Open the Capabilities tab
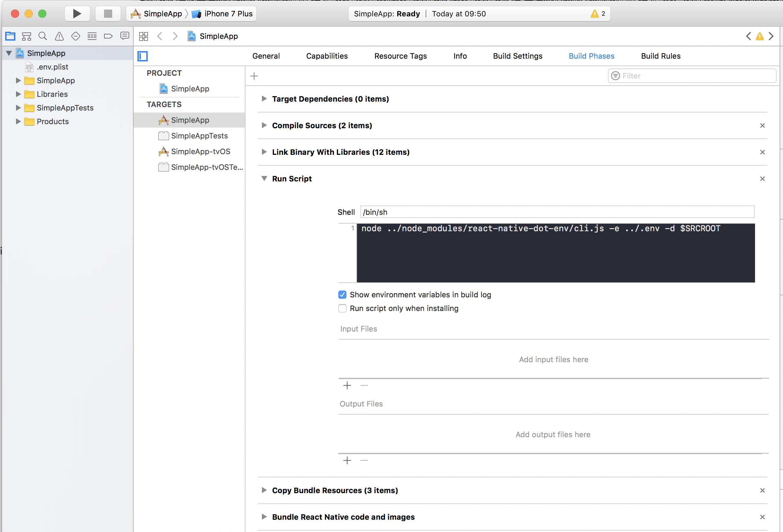Viewport: 783px width, 532px height. tap(327, 56)
